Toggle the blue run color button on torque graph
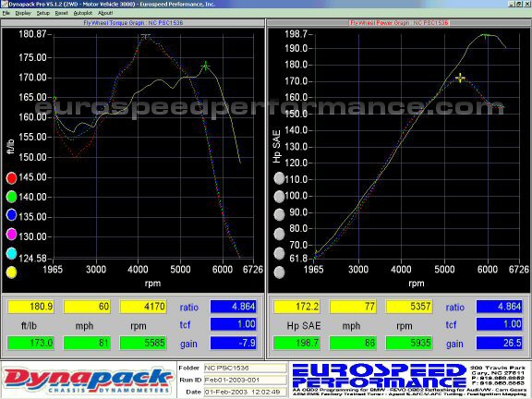 [x=11, y=215]
